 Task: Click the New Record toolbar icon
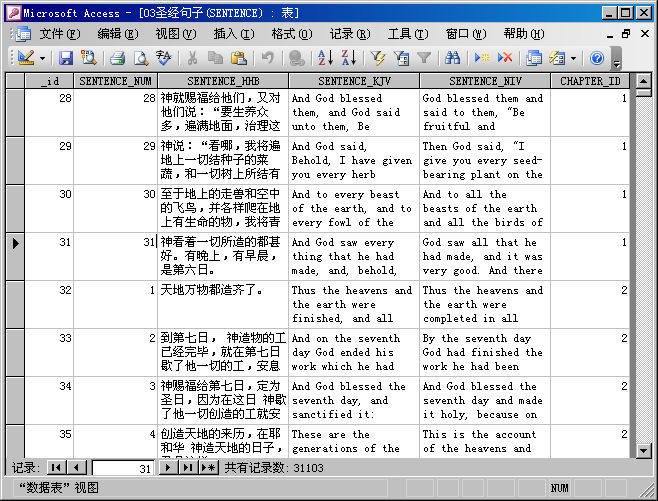481,57
